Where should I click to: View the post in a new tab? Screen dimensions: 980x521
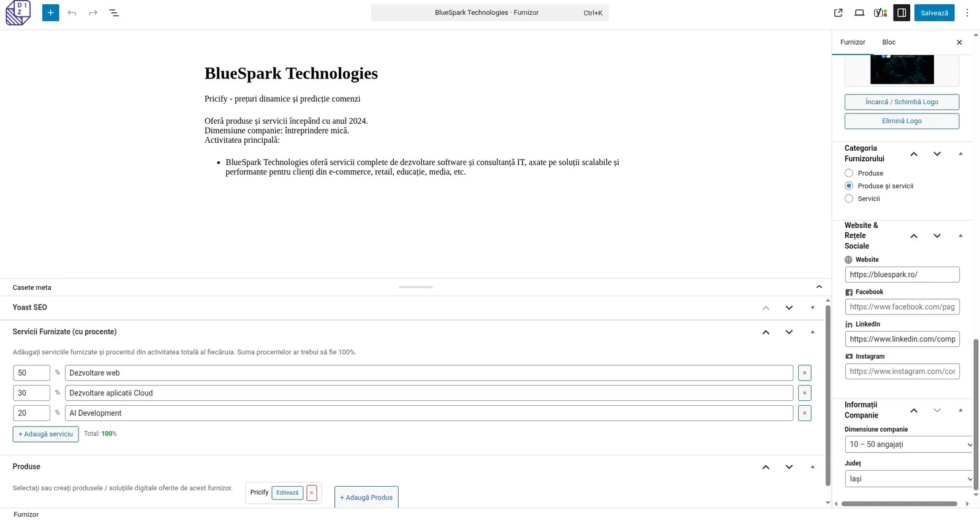coord(839,13)
